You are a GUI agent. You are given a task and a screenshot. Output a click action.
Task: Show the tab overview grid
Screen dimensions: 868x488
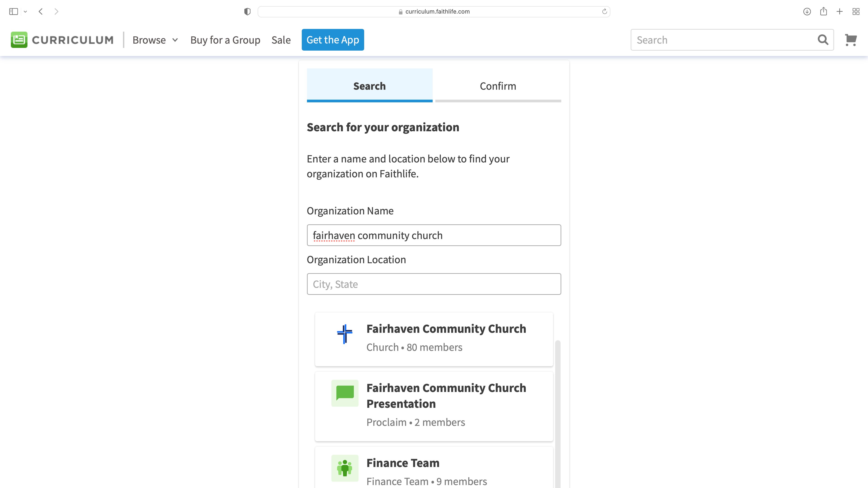click(856, 12)
